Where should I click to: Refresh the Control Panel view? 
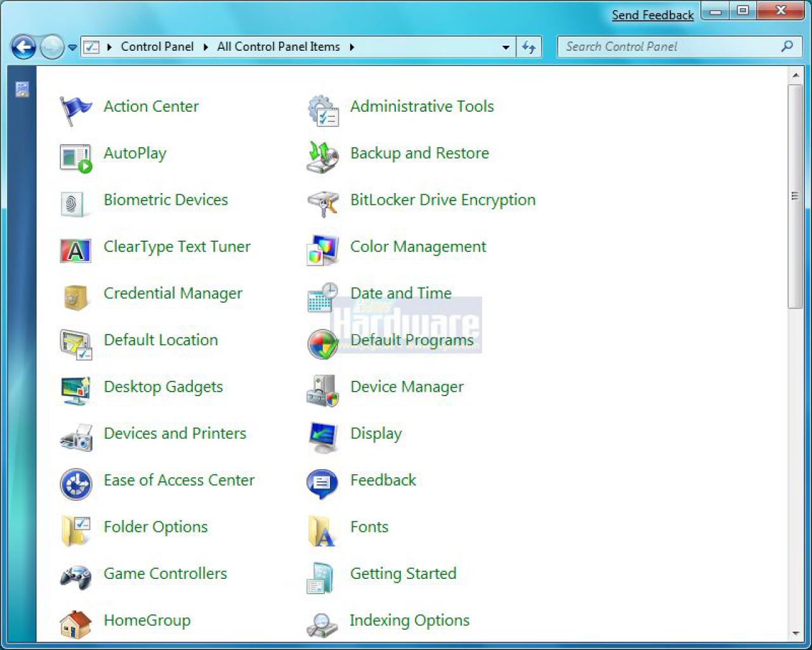tap(529, 47)
